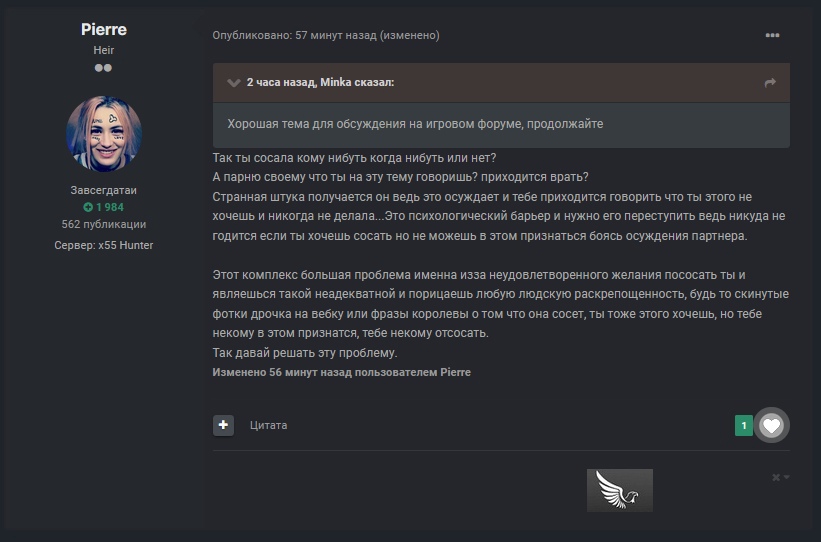
Task: Click the white wing signature image
Action: click(x=619, y=490)
